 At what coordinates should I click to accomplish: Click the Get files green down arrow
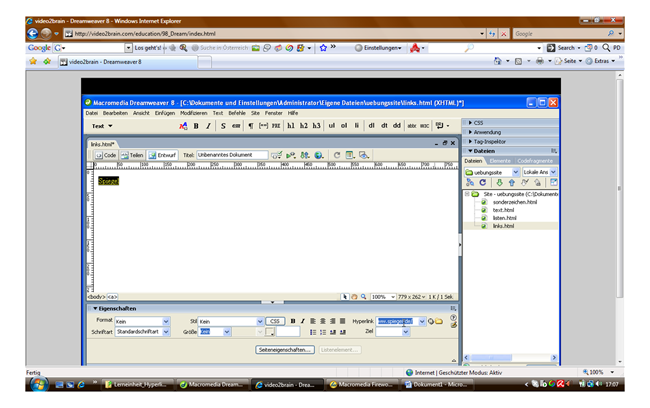pyautogui.click(x=499, y=182)
